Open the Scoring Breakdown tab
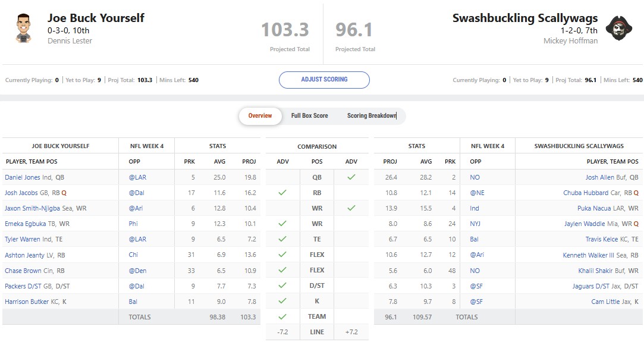This screenshot has height=342, width=644. (x=372, y=116)
